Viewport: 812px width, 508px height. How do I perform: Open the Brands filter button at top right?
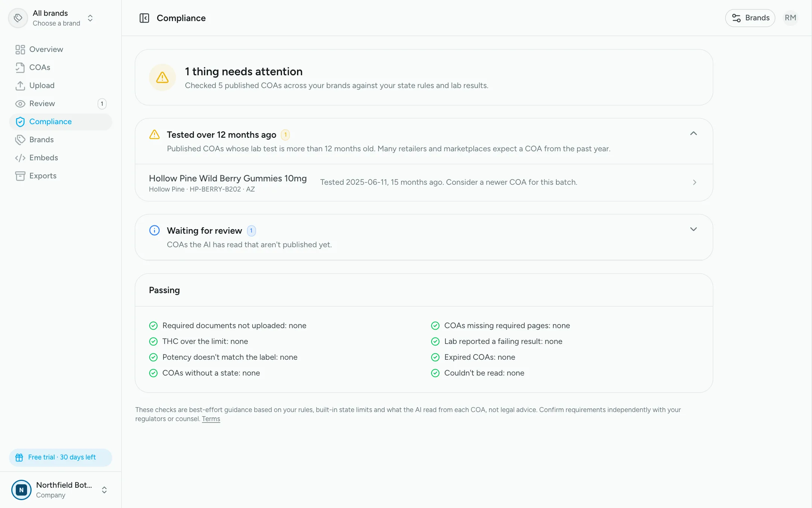click(x=750, y=18)
